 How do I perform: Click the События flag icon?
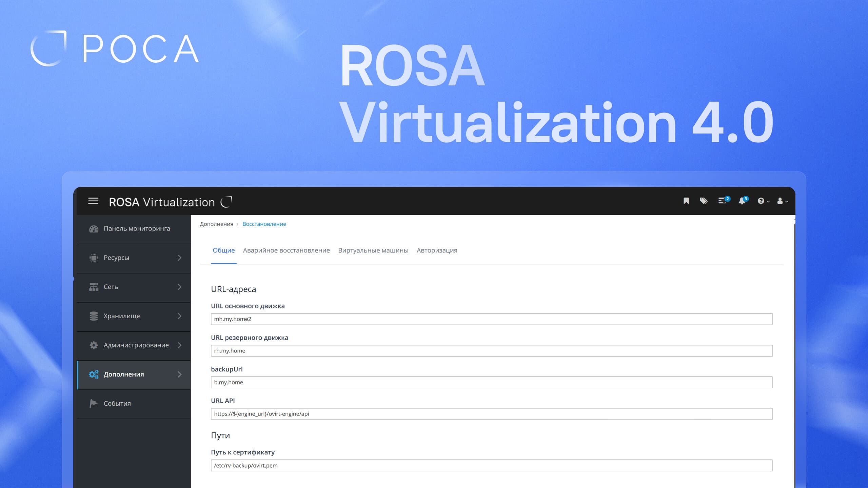pyautogui.click(x=93, y=403)
